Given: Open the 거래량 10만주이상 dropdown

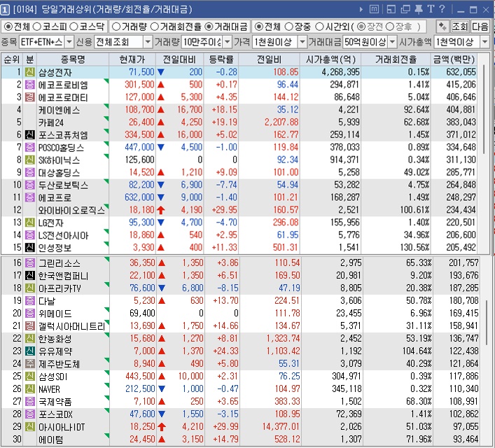Looking at the screenshot, I should [227, 42].
